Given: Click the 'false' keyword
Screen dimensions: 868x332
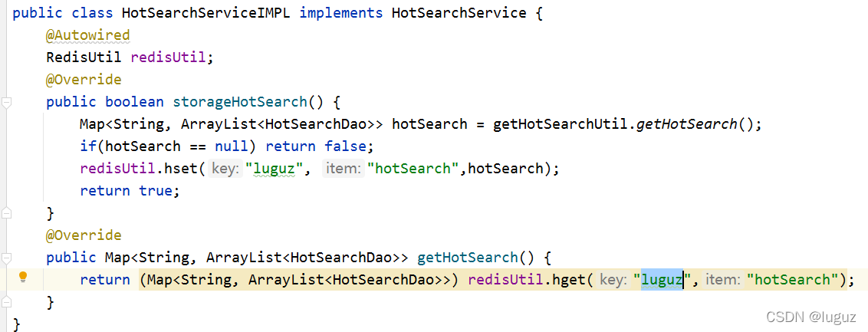Looking at the screenshot, I should [x=345, y=146].
